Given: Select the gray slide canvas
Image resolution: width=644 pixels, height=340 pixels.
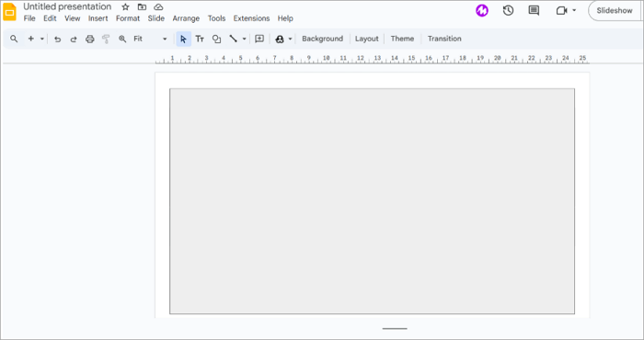Looking at the screenshot, I should [x=372, y=201].
